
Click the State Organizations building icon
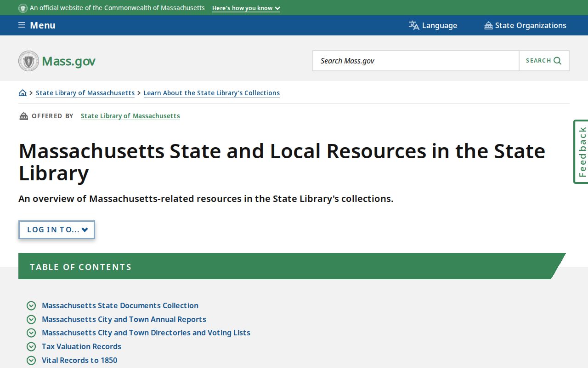click(x=488, y=25)
